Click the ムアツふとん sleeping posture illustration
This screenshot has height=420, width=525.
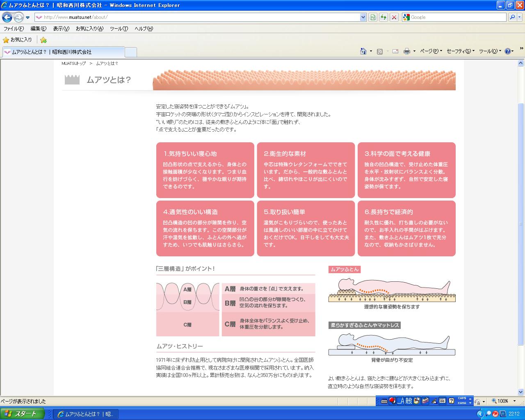pos(392,290)
